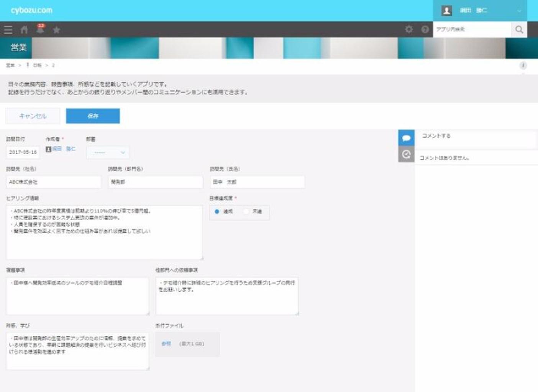Go to the home portal icon
538x392 pixels.
[24, 30]
